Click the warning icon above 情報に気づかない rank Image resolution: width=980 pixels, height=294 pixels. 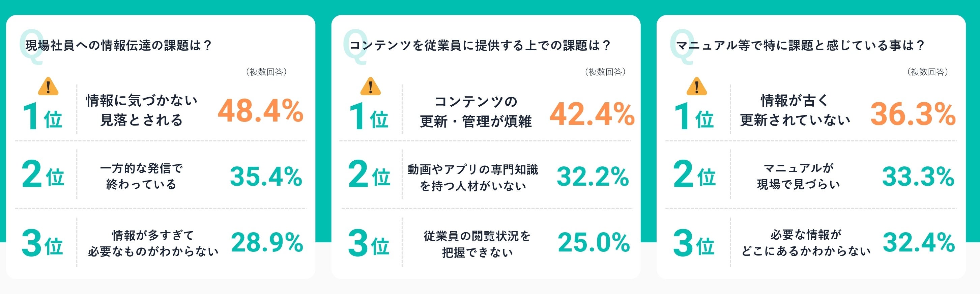pos(48,87)
